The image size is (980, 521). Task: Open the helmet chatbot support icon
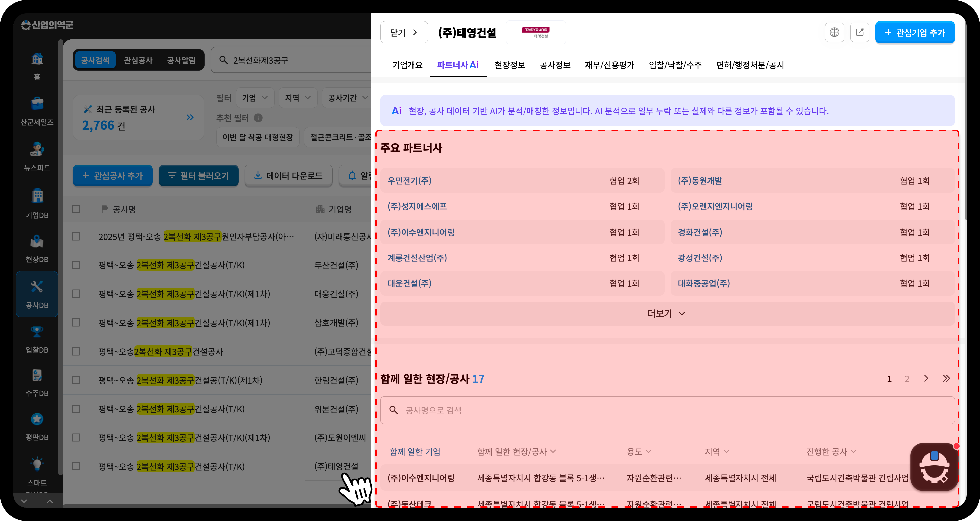pyautogui.click(x=934, y=467)
